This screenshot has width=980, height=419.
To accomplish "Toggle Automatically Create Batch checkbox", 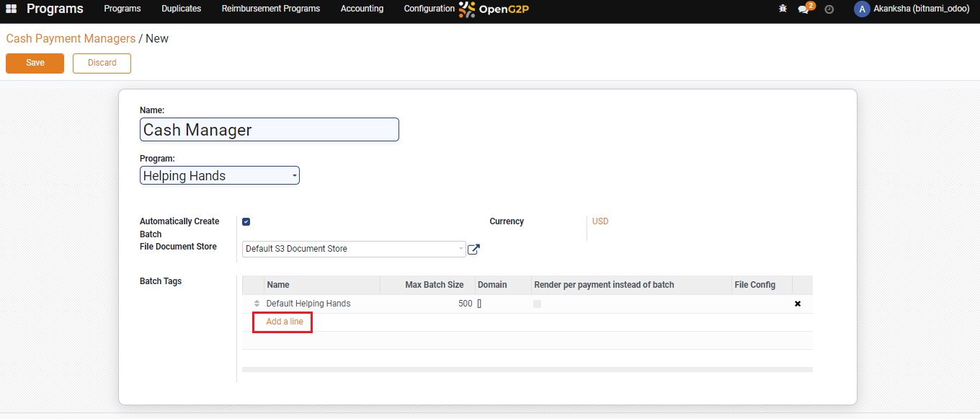I will click(x=246, y=221).
